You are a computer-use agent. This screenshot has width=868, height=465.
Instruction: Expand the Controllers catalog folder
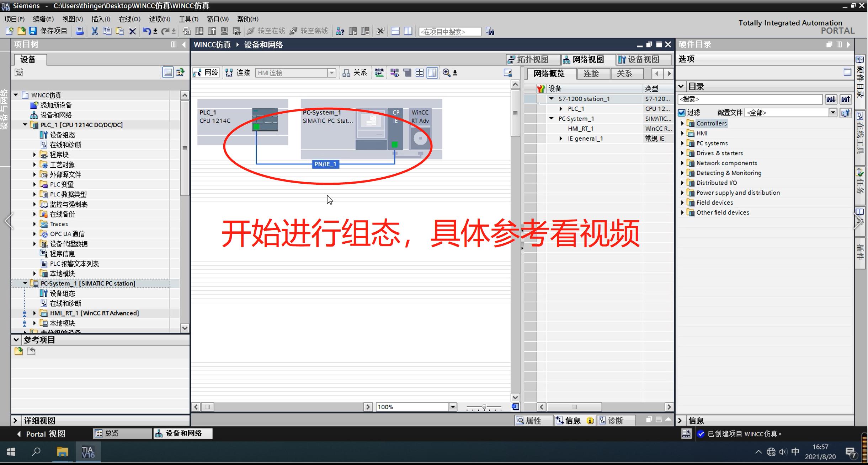[x=682, y=123]
